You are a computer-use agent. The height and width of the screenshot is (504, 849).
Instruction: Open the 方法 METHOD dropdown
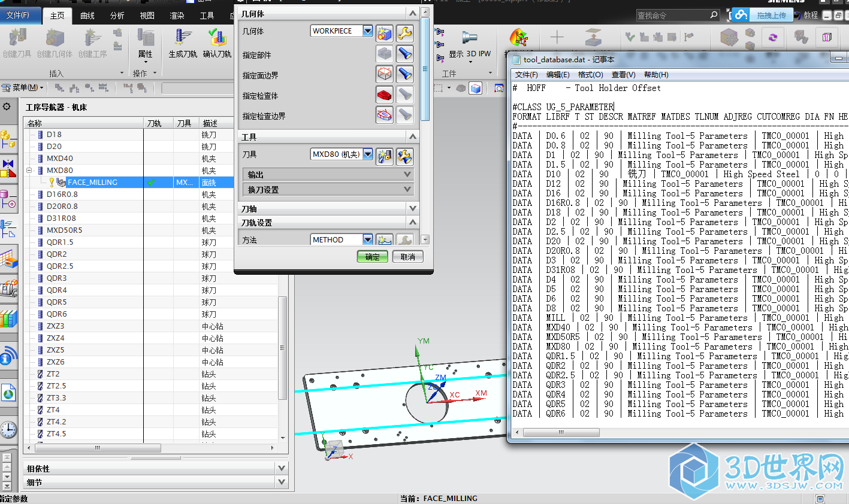(368, 239)
